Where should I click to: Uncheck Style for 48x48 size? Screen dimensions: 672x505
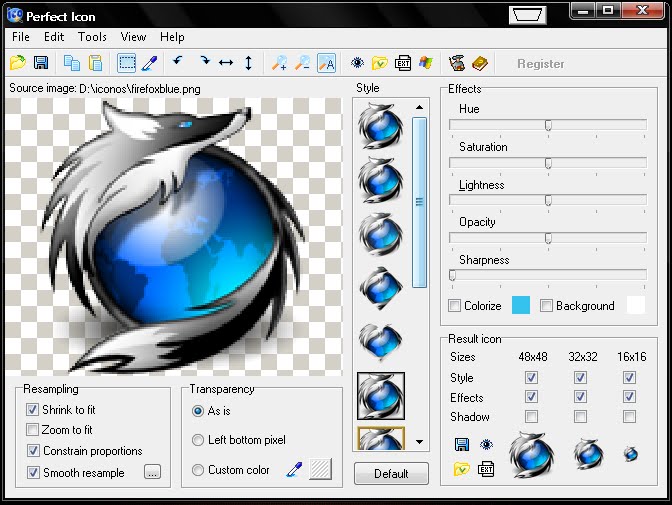point(531,377)
